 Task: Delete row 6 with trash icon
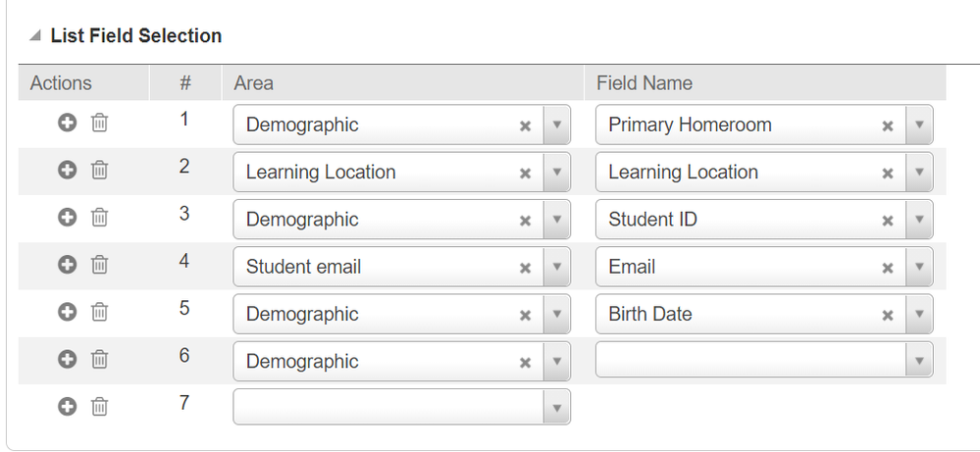click(99, 359)
